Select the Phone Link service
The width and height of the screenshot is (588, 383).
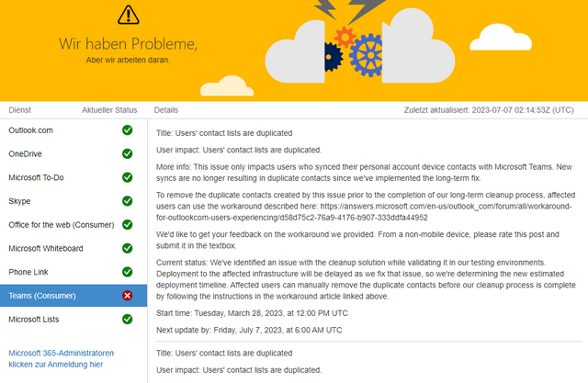[x=73, y=272]
